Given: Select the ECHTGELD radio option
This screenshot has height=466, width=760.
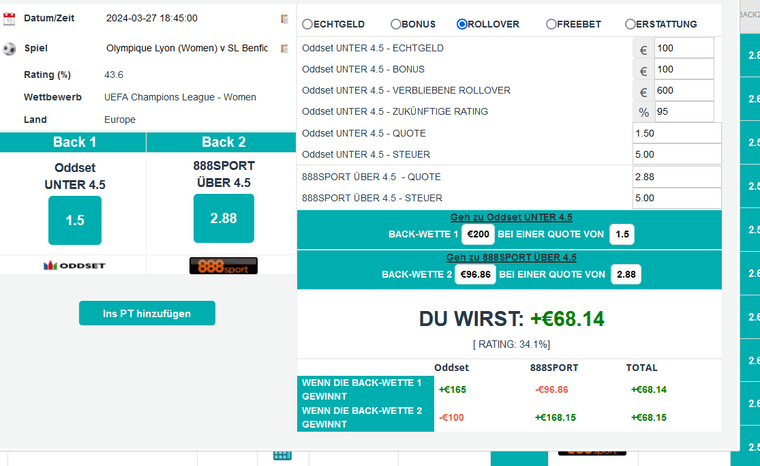Looking at the screenshot, I should 307,24.
